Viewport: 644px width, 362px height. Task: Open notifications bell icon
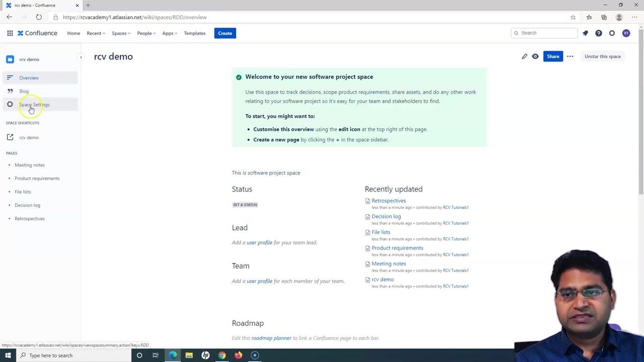point(585,33)
